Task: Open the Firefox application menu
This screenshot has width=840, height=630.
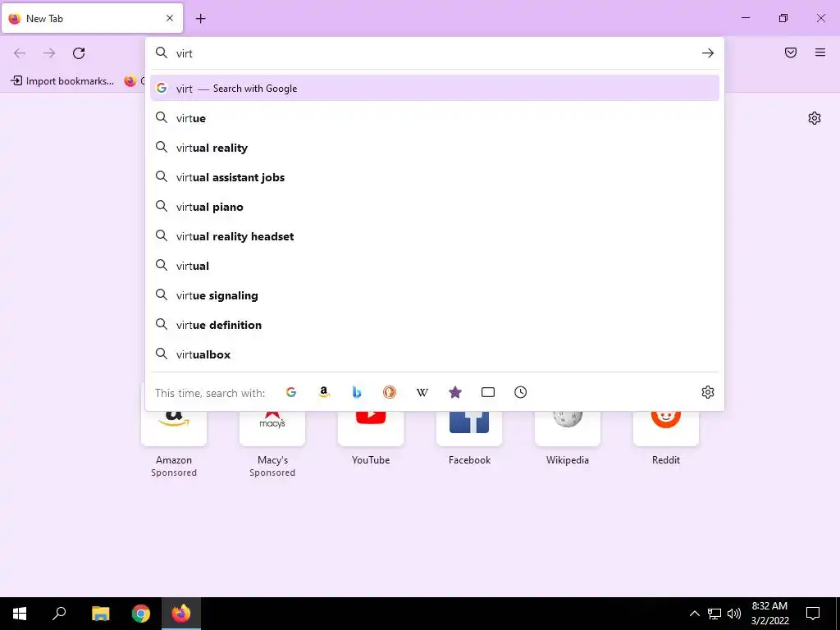Action: 820,52
